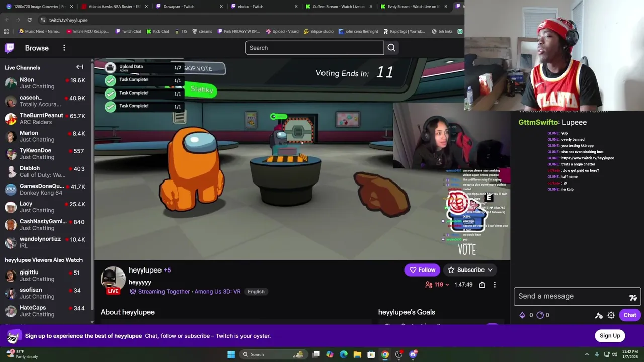Open the chat settings gear
The height and width of the screenshot is (362, 644).
pos(611,315)
